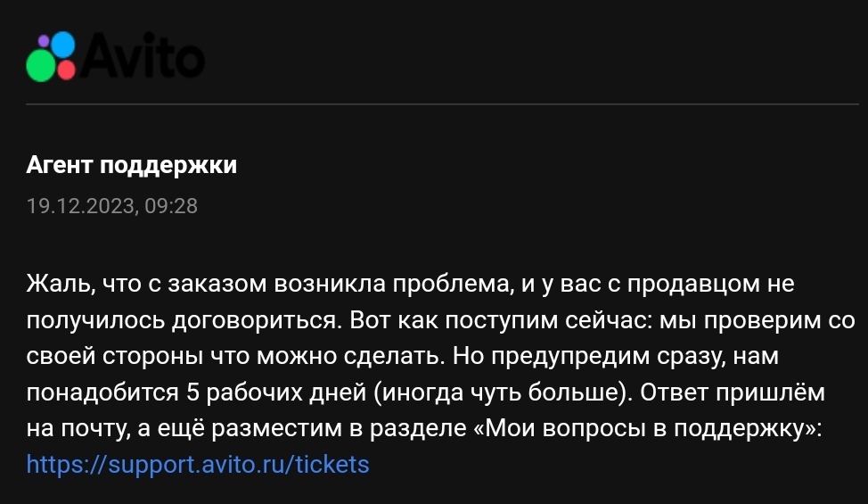868x504 pixels.
Task: Click the Avito colored circles logo
Action: [53, 55]
